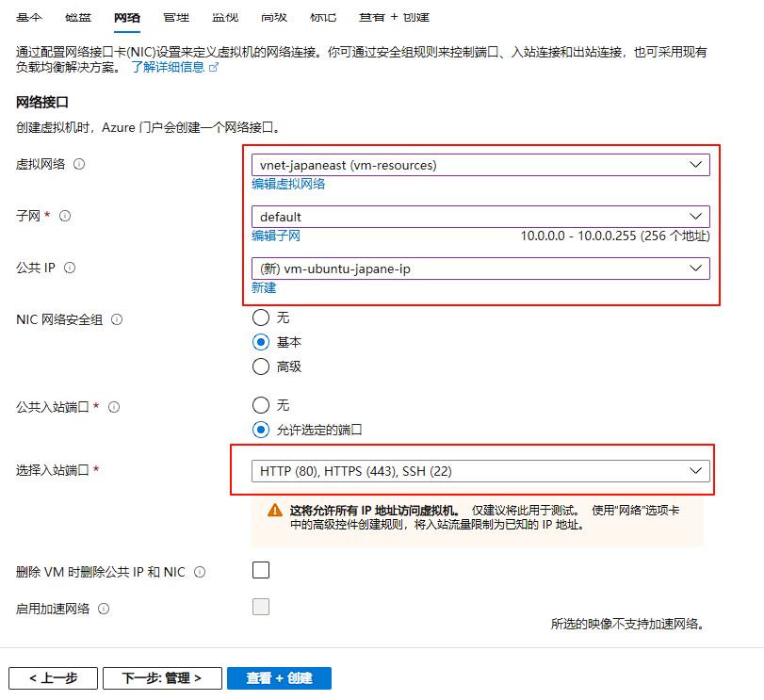Select 高级 for NIC network security group
Screen dimensions: 764x700
[x=261, y=366]
